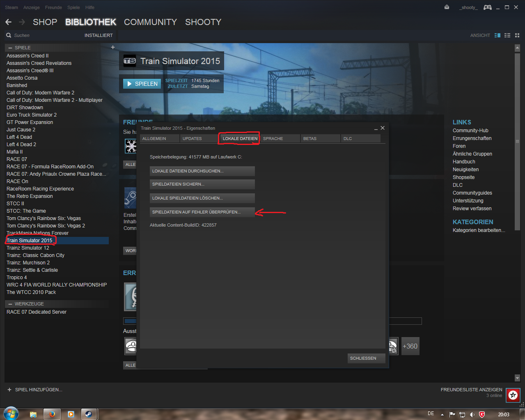
Task: Go to the COMMUNITY section
Action: click(x=150, y=22)
